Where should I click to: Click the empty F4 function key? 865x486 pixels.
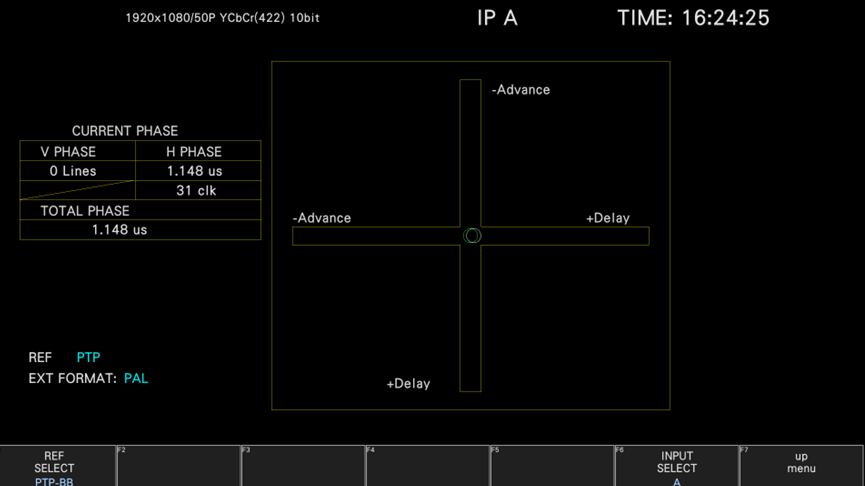point(427,465)
